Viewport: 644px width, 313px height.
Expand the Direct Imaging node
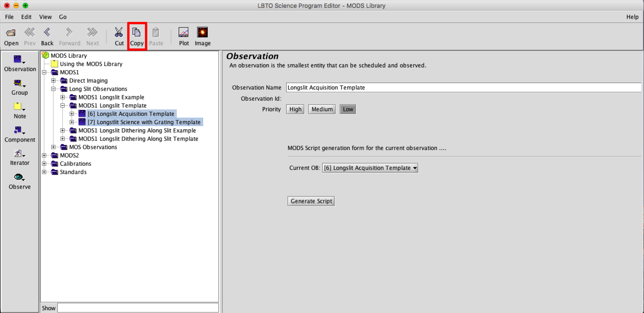pyautogui.click(x=53, y=81)
